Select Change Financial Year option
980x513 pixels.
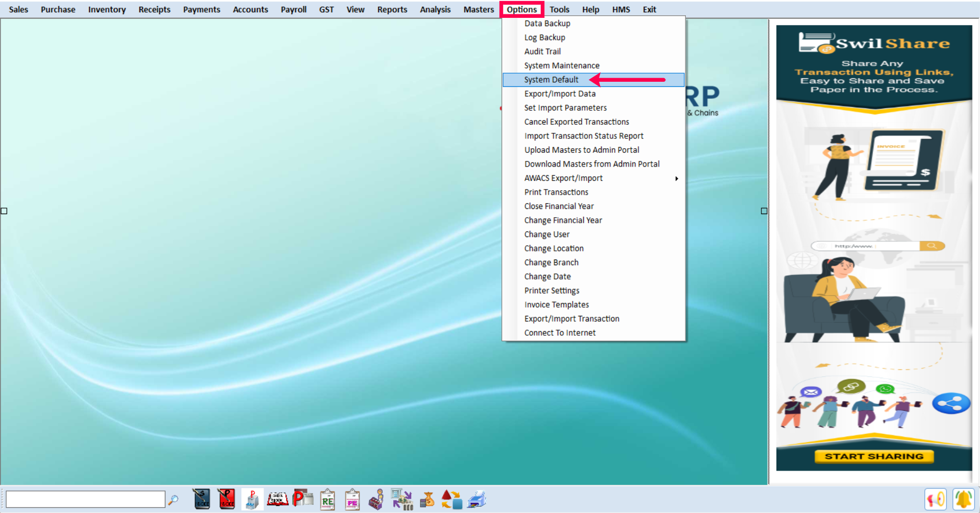tap(563, 220)
